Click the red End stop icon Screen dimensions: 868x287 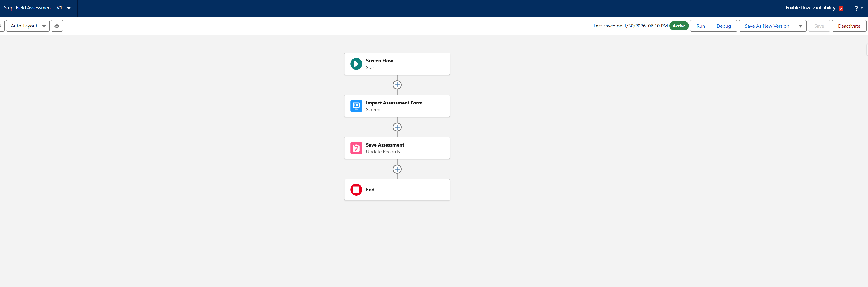tap(356, 190)
